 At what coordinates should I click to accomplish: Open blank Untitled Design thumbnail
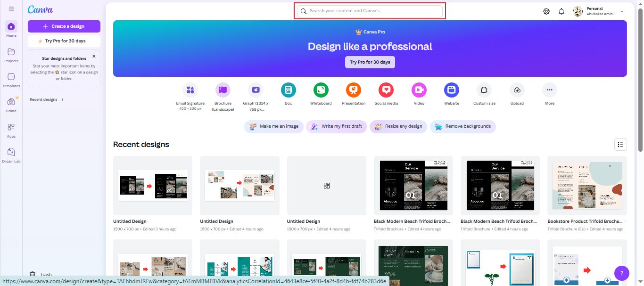pos(327,186)
